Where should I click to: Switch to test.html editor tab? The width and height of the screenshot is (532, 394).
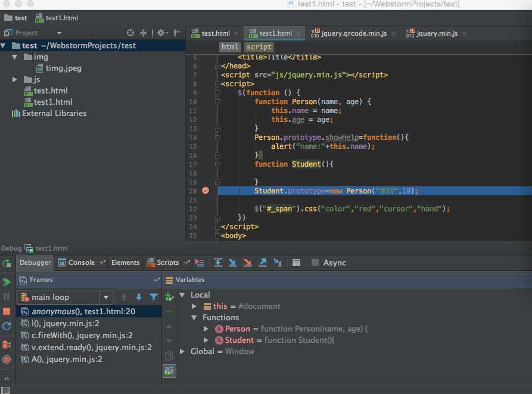(x=215, y=33)
